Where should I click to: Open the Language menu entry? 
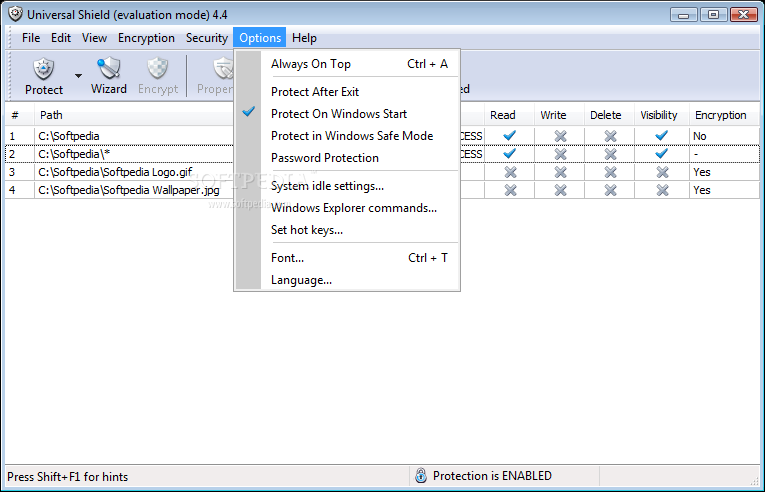pos(347,280)
